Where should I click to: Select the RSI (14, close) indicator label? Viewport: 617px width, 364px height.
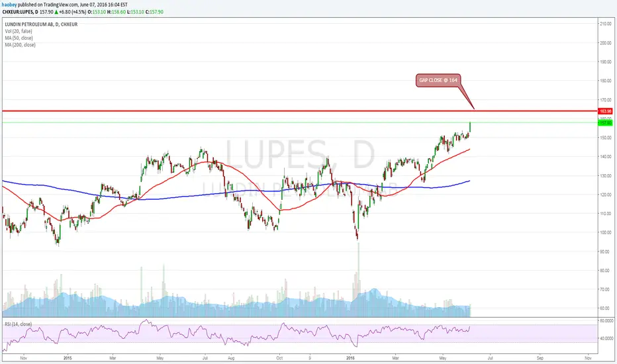(x=18, y=324)
